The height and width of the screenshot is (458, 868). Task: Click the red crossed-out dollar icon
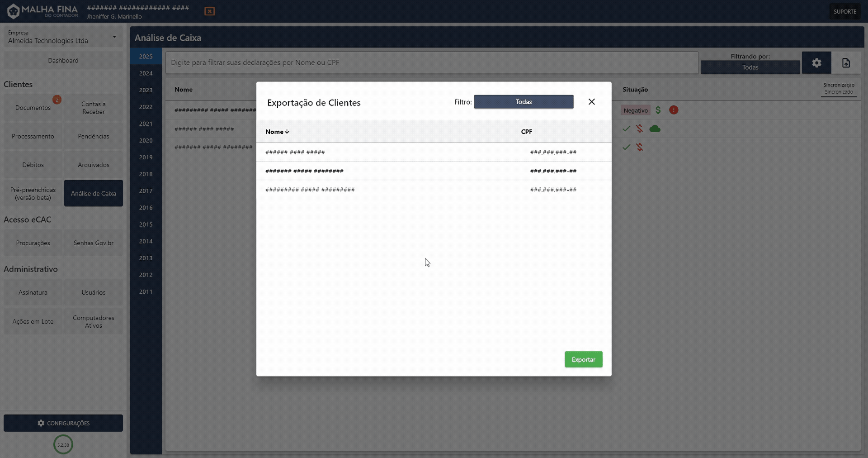point(640,129)
